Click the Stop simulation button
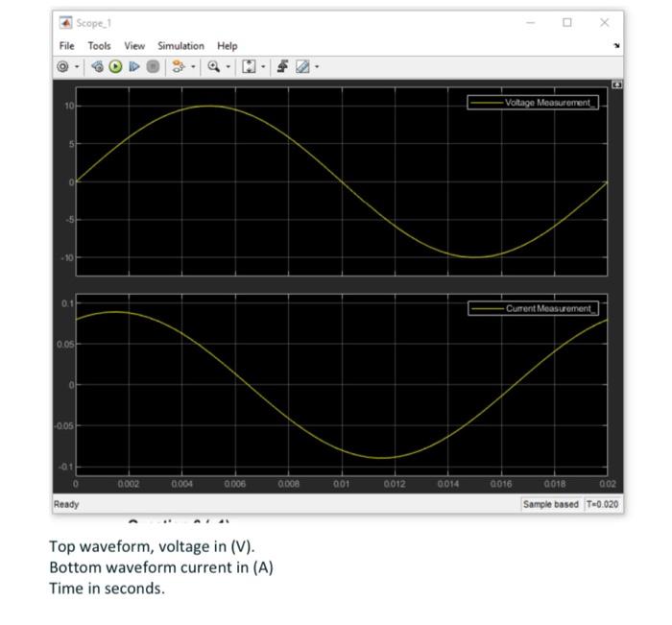Image resolution: width=672 pixels, height=625 pixels. 153,67
